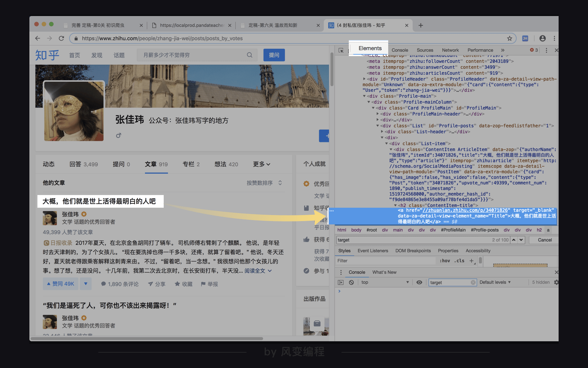Screen dimensions: 588x368
Task: Open the article title 大概，他们就是世上活得最明白的人吧
Action: coord(99,201)
